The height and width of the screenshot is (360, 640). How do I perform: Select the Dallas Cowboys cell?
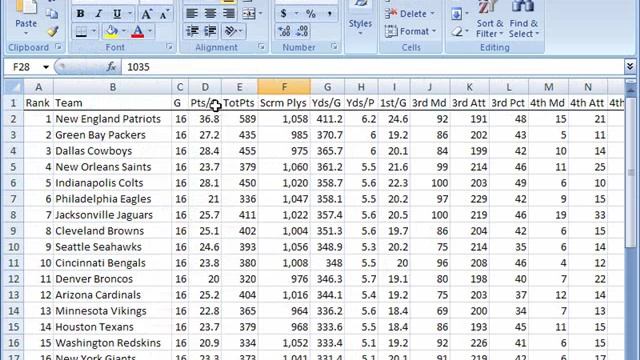point(113,151)
